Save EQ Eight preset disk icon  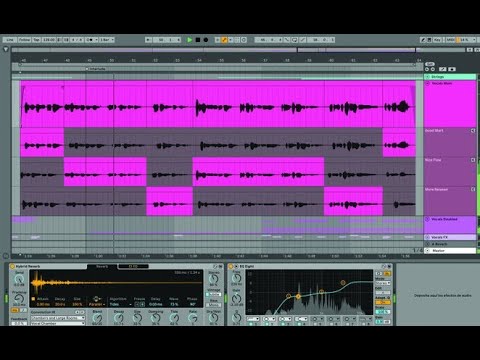389,266
